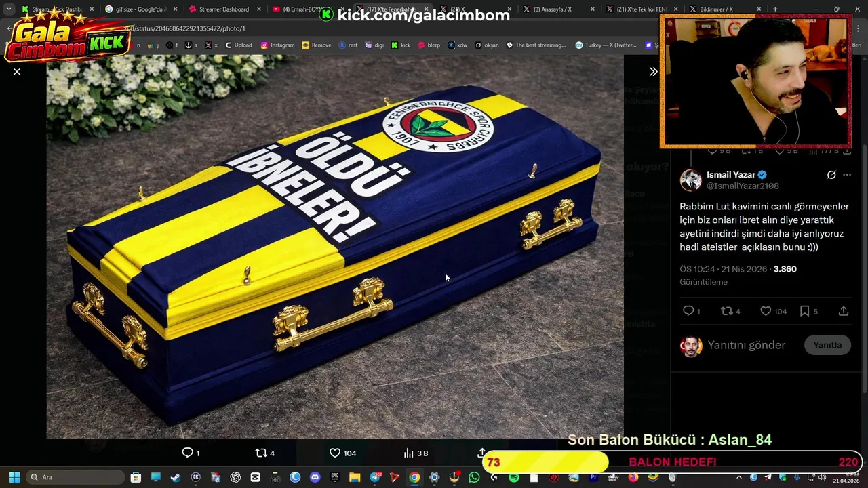
Task: Open WhatsApp from the taskbar
Action: pos(474,477)
